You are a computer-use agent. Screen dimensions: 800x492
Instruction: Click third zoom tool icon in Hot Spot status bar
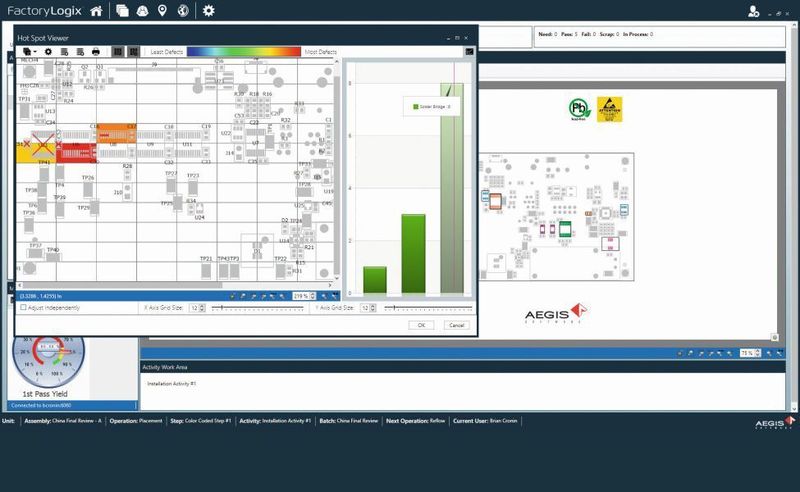[x=254, y=296]
